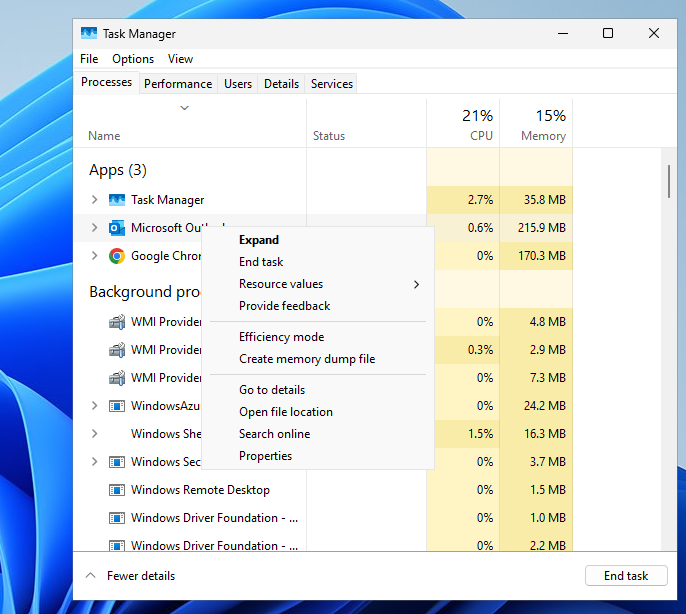Click the Windows Remote Desktop process icon
This screenshot has height=614, width=686.
click(x=116, y=490)
